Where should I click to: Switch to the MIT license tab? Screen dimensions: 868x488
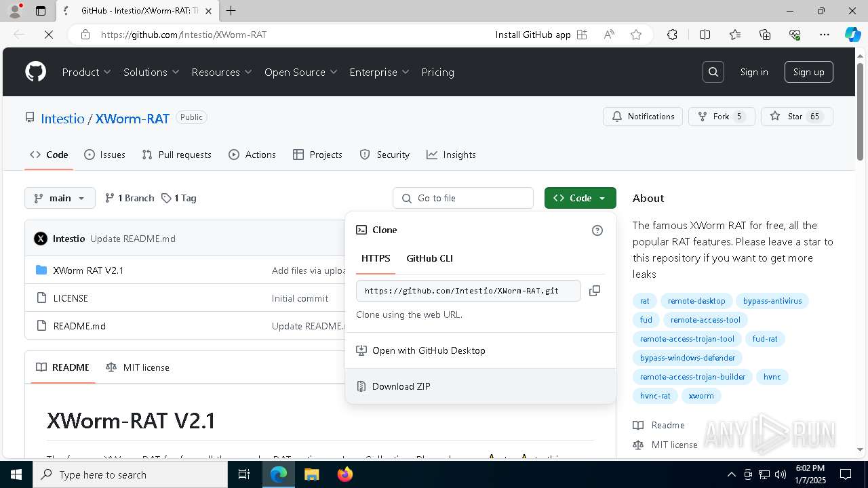tap(138, 367)
